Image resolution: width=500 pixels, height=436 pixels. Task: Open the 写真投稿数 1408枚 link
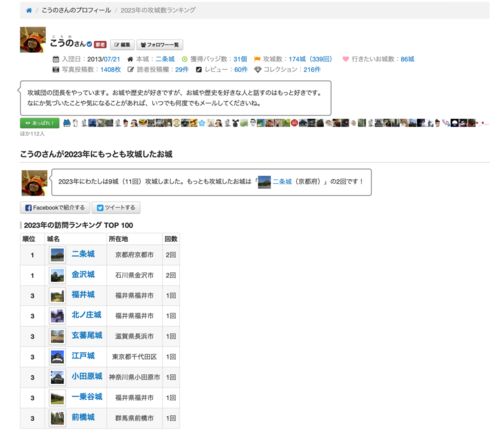110,69
